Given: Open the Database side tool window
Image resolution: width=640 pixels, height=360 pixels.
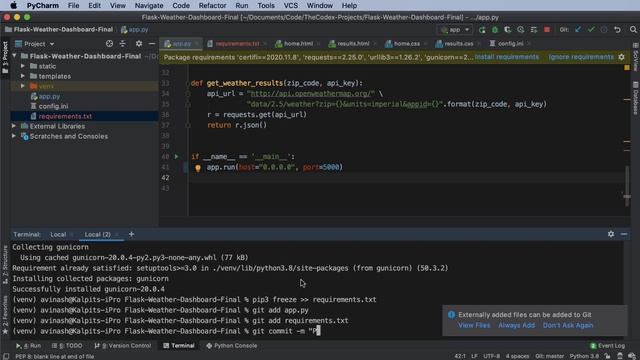Looking at the screenshot, I should point(636,98).
